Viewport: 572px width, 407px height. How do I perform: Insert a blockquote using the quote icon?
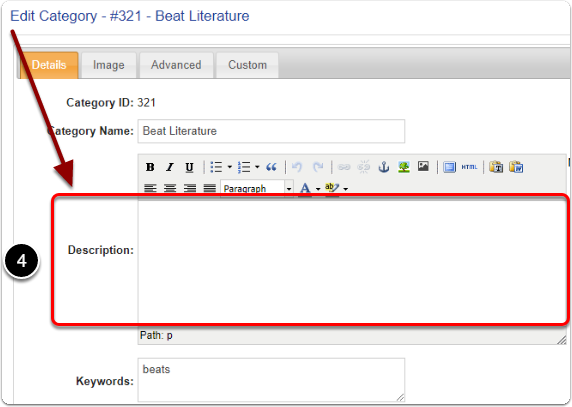pyautogui.click(x=271, y=167)
